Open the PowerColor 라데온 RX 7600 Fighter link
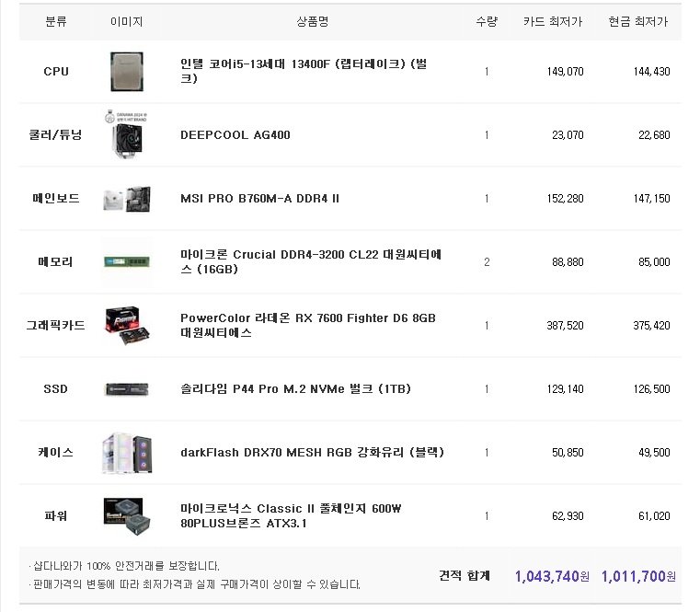 (308, 325)
